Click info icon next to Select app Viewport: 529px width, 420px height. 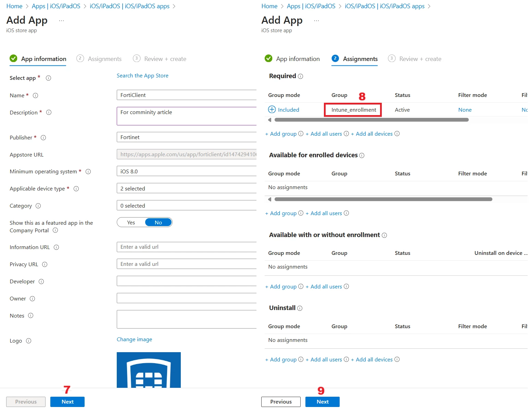pyautogui.click(x=48, y=78)
